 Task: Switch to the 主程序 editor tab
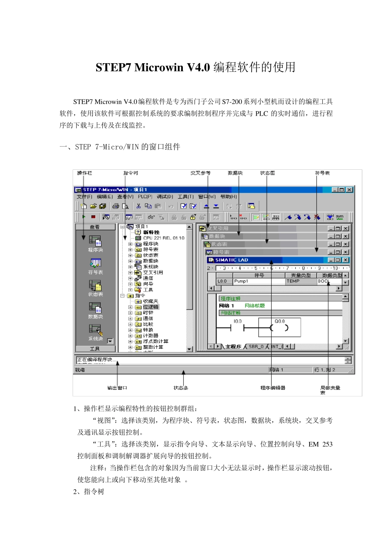[233, 346]
